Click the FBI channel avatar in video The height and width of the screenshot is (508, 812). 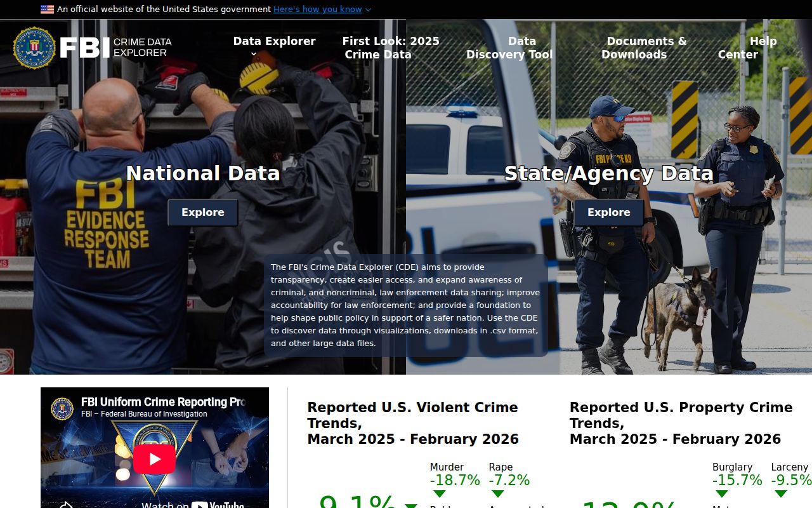click(62, 408)
